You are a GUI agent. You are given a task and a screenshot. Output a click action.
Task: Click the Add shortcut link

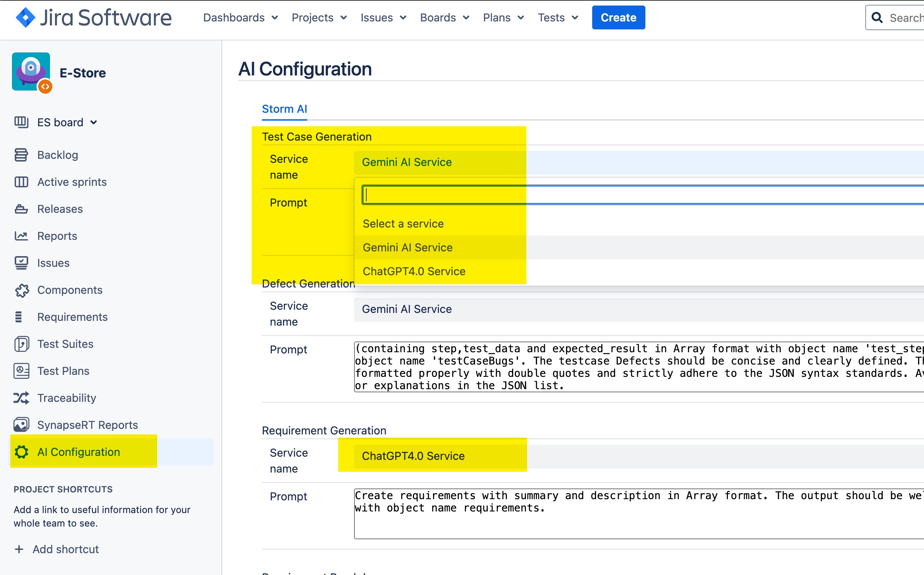coord(65,549)
